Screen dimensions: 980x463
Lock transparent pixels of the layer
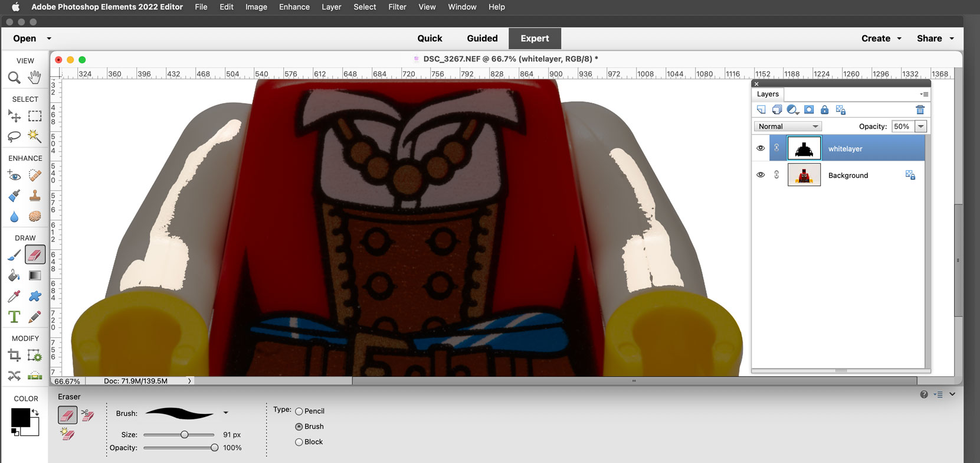pyautogui.click(x=841, y=110)
